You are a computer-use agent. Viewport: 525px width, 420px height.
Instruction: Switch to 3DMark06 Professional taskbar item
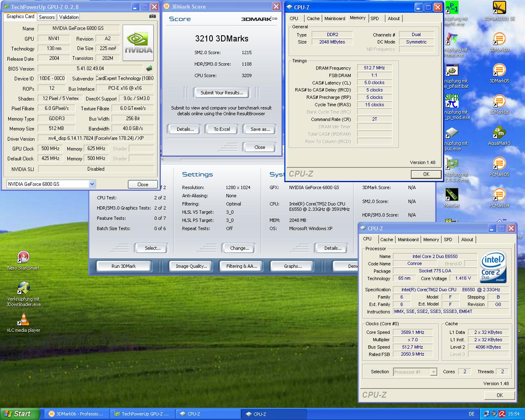(x=77, y=414)
